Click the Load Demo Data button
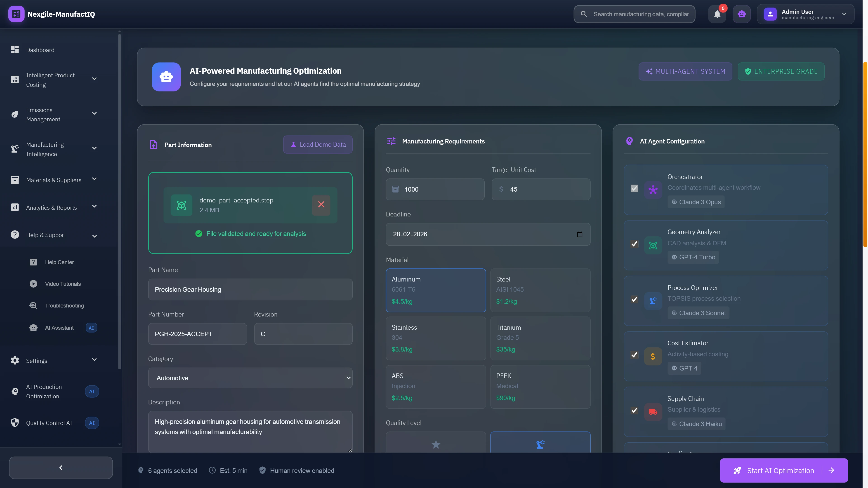Image resolution: width=868 pixels, height=488 pixels. point(317,145)
